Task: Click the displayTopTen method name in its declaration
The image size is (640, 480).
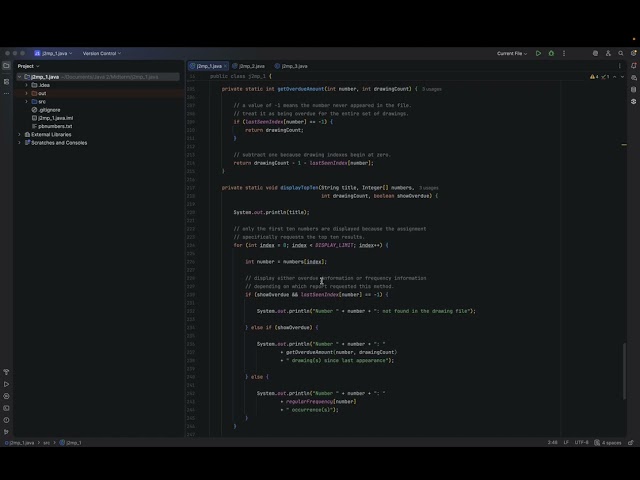Action: click(299, 188)
